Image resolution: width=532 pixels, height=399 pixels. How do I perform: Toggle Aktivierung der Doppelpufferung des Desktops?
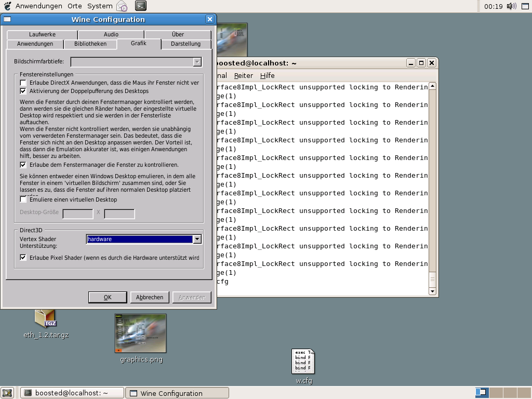point(23,91)
